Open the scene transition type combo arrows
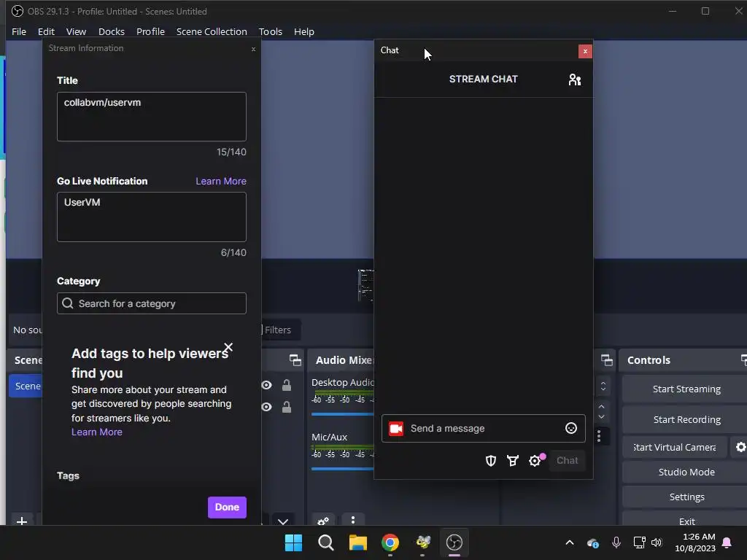 [x=603, y=386]
